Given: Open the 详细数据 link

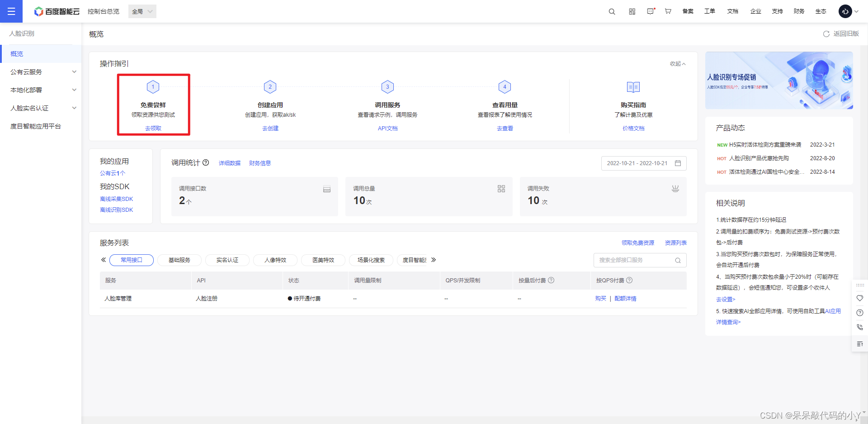Looking at the screenshot, I should (x=230, y=163).
